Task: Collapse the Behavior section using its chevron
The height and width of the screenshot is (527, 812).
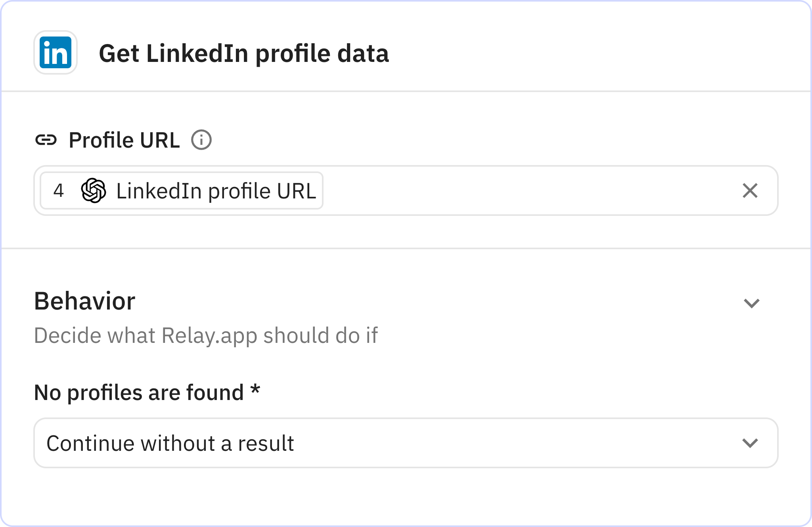Action: tap(751, 304)
